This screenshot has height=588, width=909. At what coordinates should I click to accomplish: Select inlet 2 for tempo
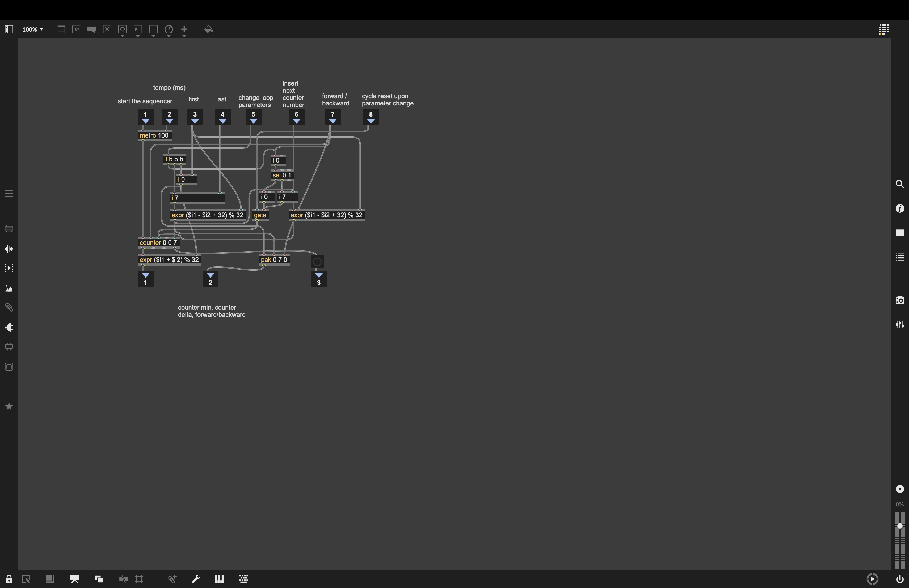click(x=170, y=118)
